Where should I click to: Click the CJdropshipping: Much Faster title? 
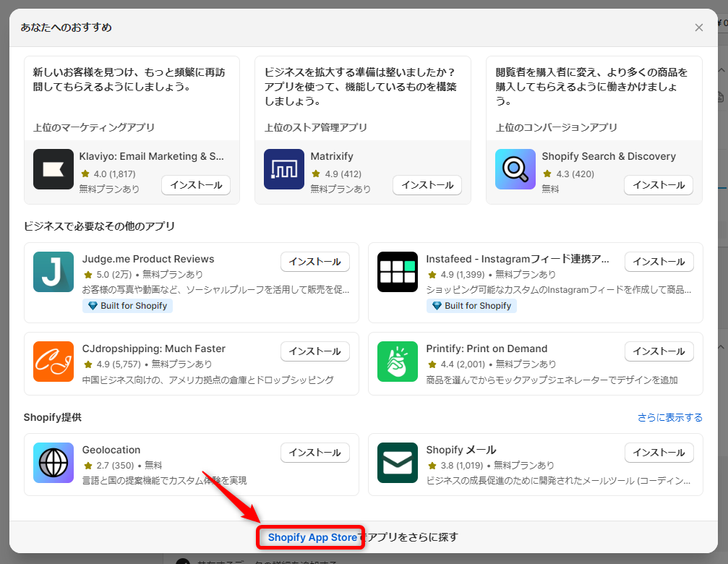pos(154,349)
